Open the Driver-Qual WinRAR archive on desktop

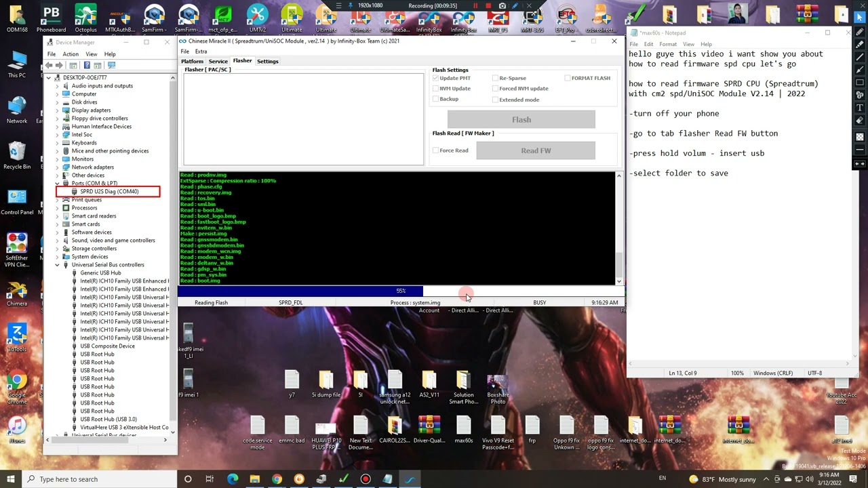(x=429, y=432)
